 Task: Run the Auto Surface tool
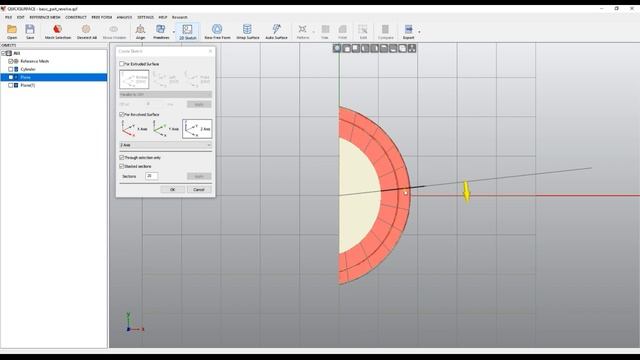[x=276, y=32]
